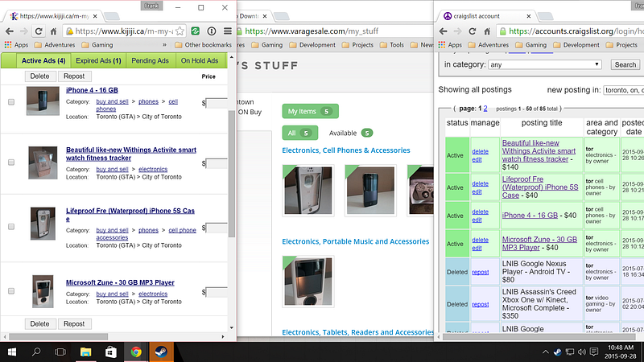Open Microsoft Zune - 30 GB MP3 Player Kijiji ad
The height and width of the screenshot is (362, 644).
120,282
